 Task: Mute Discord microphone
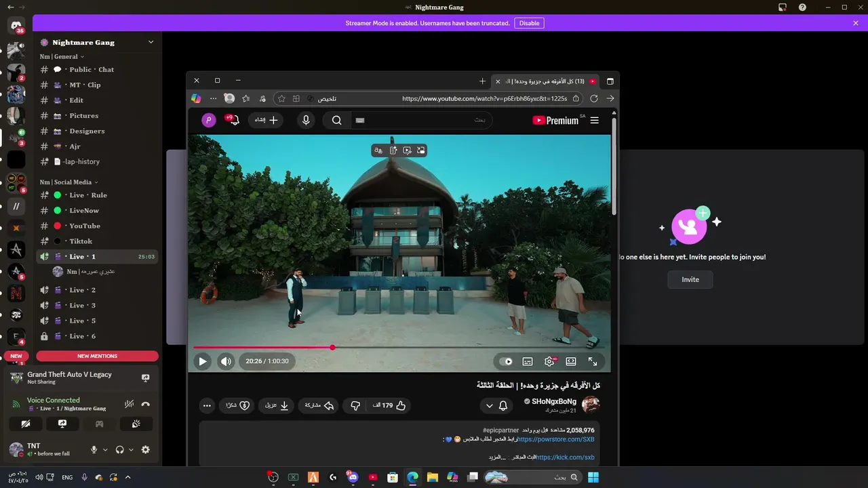[94, 449]
